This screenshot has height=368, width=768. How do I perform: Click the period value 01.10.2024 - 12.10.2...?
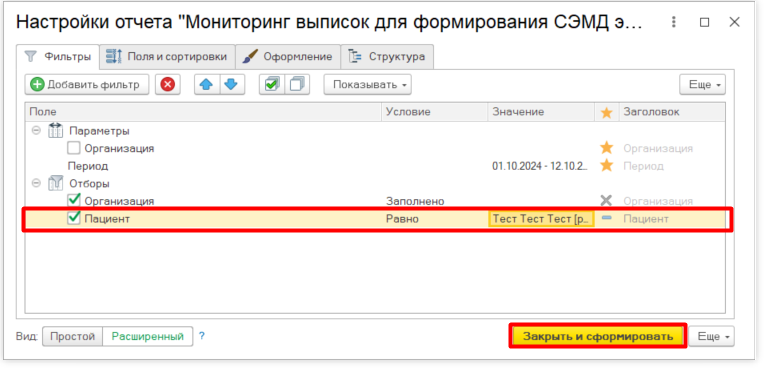point(540,166)
